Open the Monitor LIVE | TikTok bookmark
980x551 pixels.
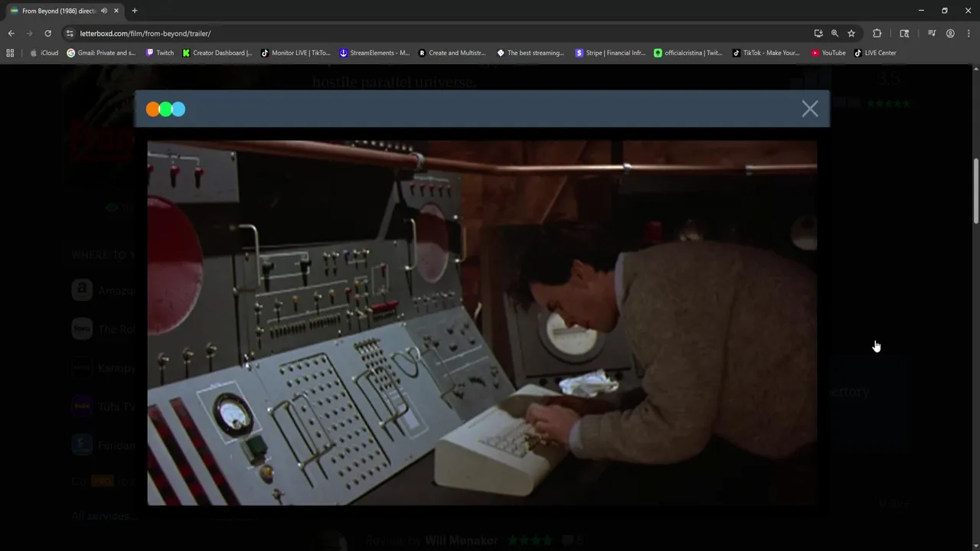(x=296, y=53)
